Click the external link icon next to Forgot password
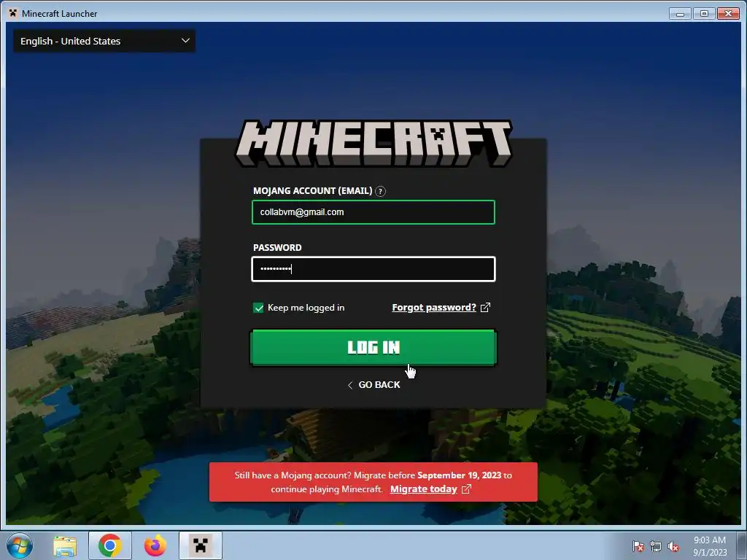This screenshot has height=560, width=747. coord(485,308)
